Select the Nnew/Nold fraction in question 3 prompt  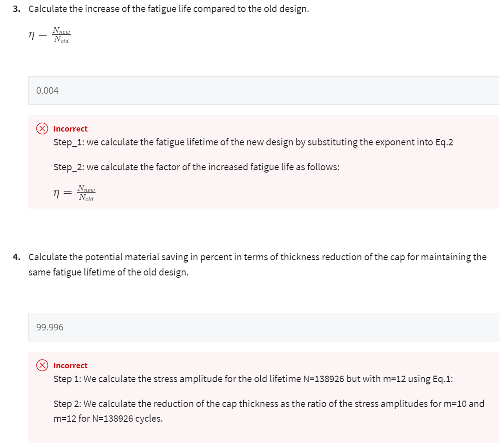pyautogui.click(x=61, y=35)
